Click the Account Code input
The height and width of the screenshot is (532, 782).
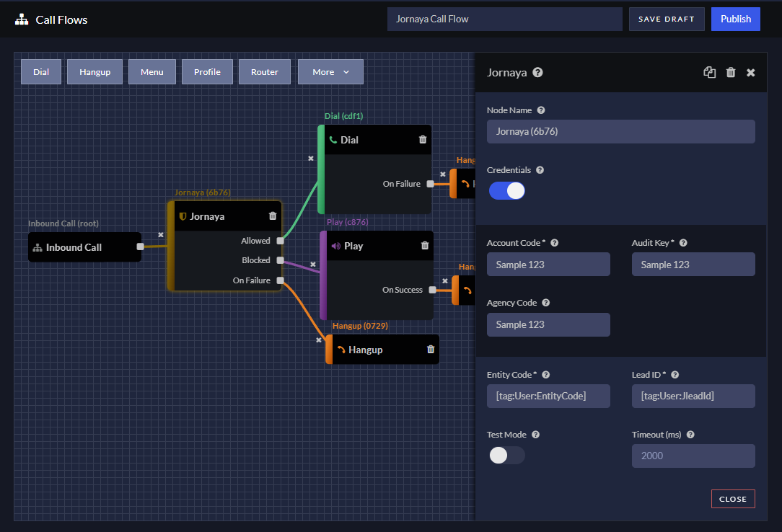coord(548,264)
